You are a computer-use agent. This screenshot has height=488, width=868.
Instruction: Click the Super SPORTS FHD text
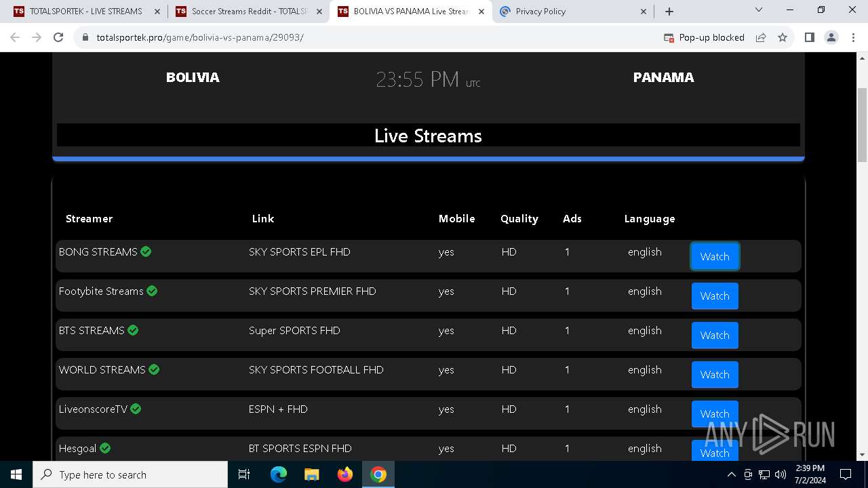[x=294, y=330]
